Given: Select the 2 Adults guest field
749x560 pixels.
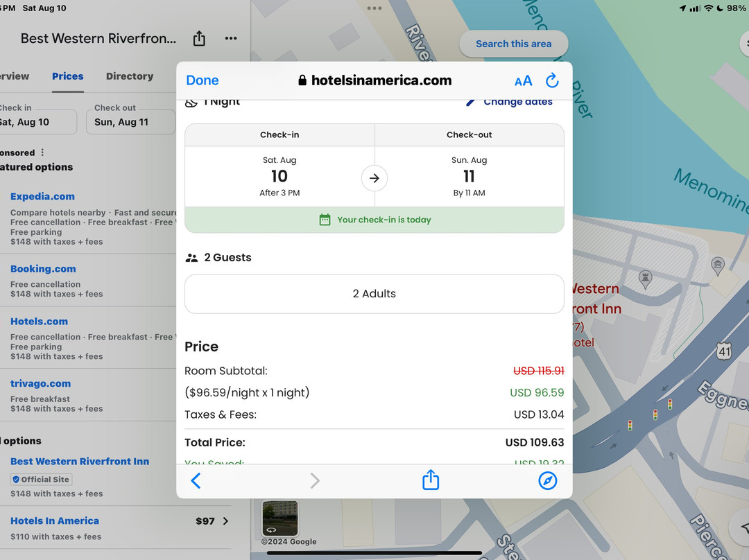Looking at the screenshot, I should [x=374, y=294].
